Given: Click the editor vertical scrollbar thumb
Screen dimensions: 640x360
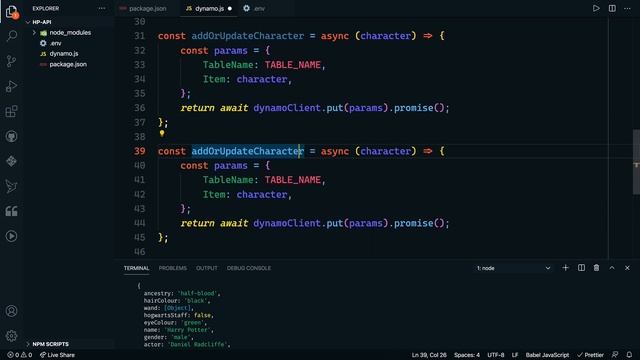Looking at the screenshot, I should pyautogui.click(x=636, y=162).
